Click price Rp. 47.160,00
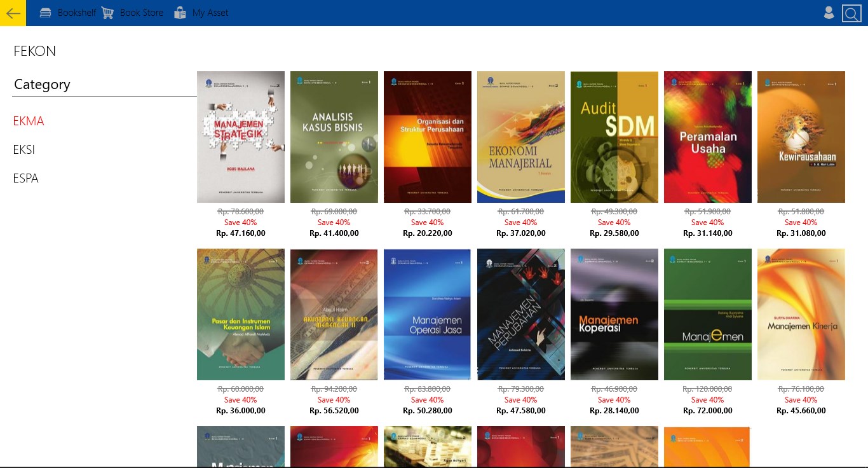 (x=241, y=233)
